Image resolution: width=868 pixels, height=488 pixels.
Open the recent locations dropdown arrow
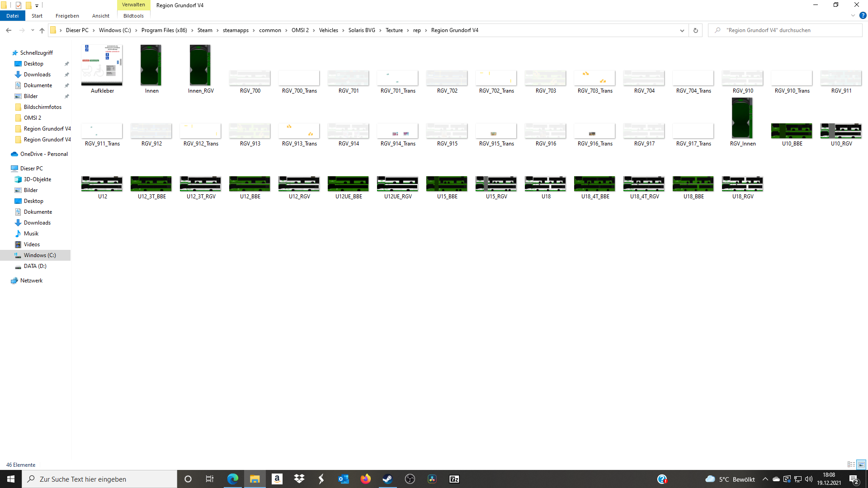coord(33,30)
